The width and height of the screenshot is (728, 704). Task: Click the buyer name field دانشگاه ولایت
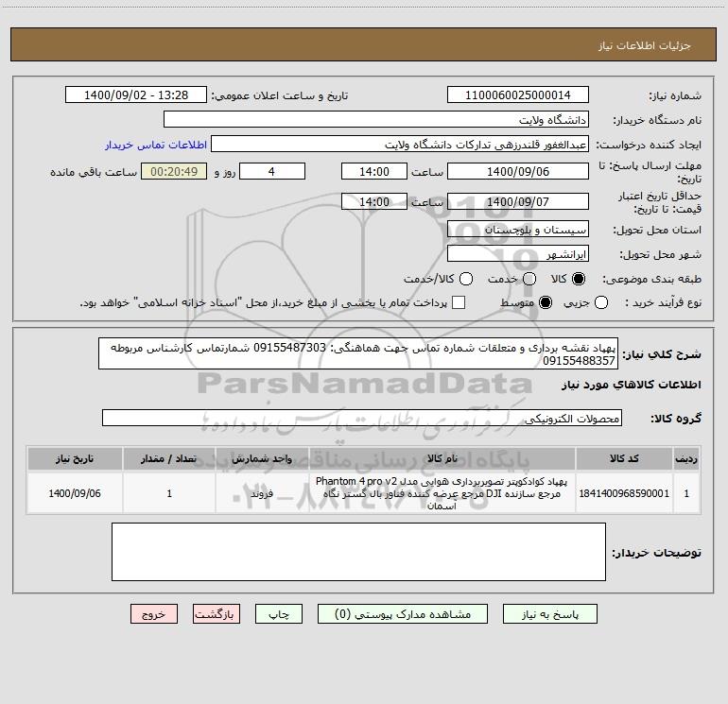[x=376, y=120]
